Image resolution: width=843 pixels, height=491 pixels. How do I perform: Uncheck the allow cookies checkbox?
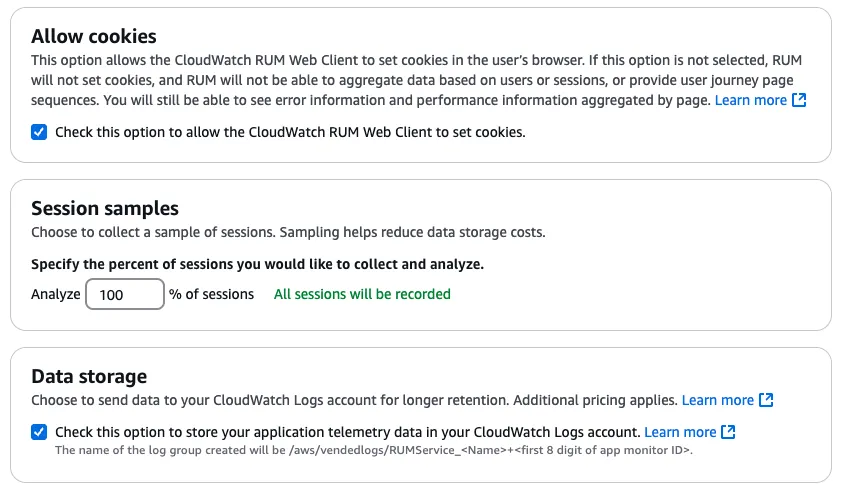(39, 132)
